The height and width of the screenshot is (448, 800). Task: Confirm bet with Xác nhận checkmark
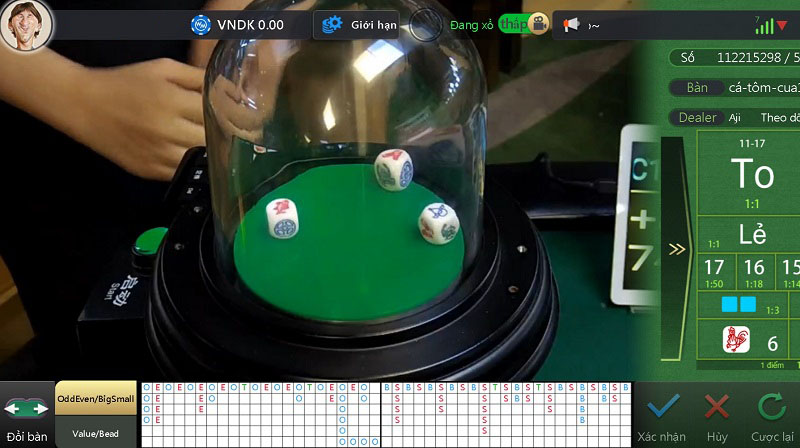[661, 414]
